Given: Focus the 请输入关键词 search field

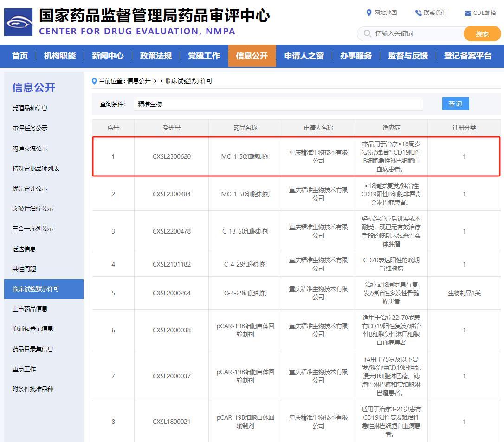Looking at the screenshot, I should tap(415, 33).
